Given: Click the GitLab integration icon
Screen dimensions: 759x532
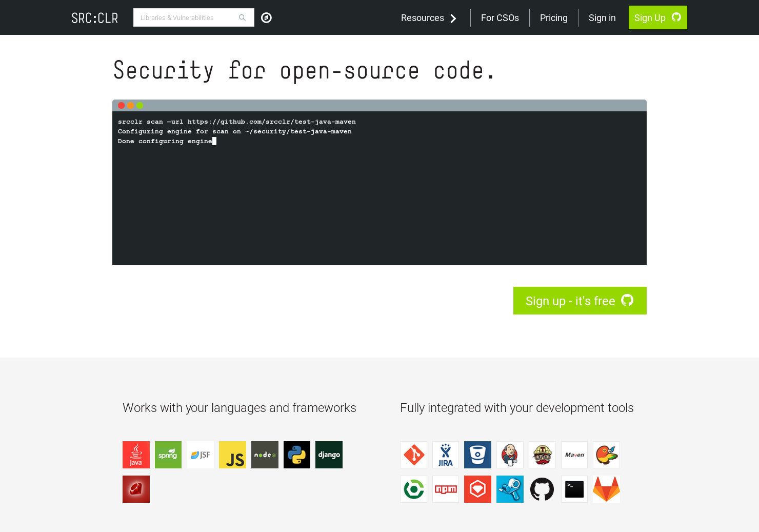Looking at the screenshot, I should tap(606, 489).
